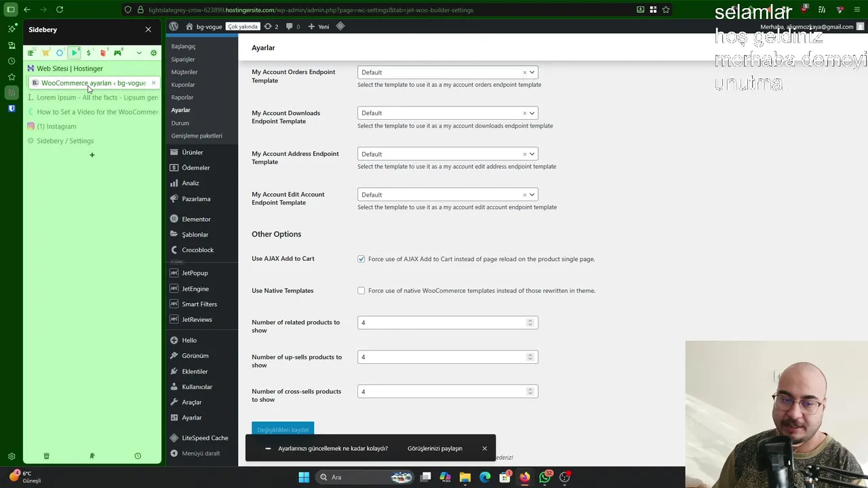This screenshot has height=488, width=868.
Task: Save changes with Değişiklikleri kaydet
Action: coord(283,430)
